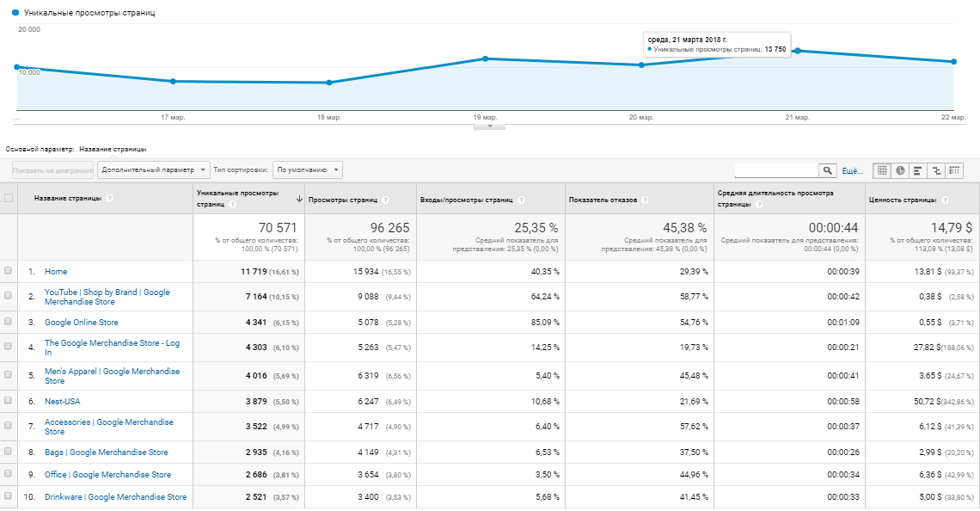This screenshot has width=980, height=511.
Task: Select the performance bar view icon
Action: click(x=918, y=170)
